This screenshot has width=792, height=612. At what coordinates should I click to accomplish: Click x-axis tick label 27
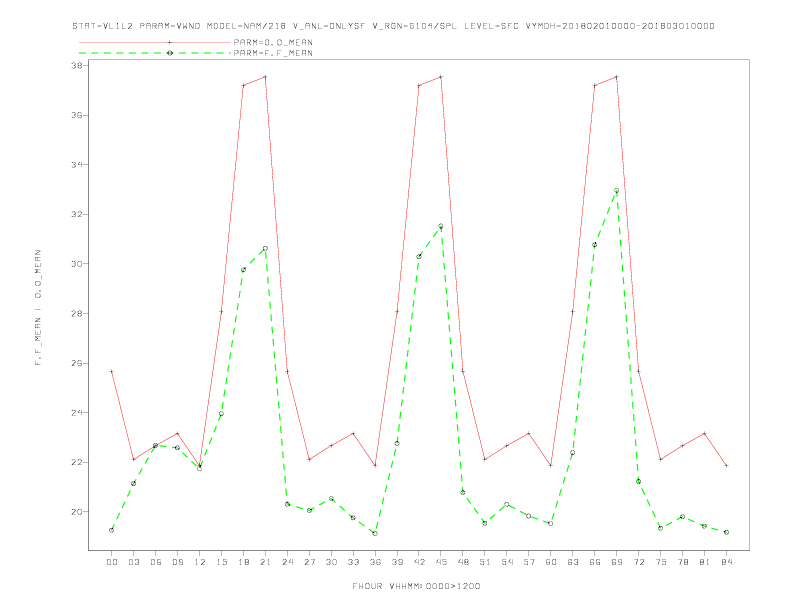point(310,562)
